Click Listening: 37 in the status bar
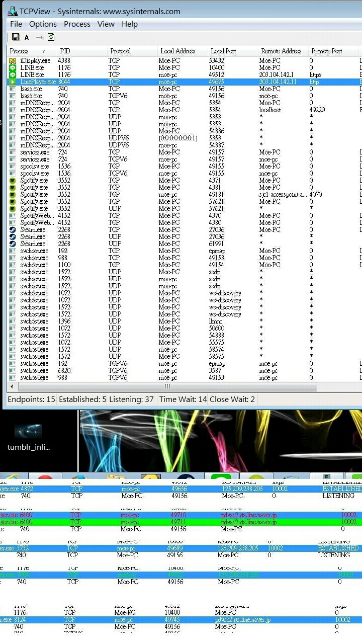362x644 pixels. [131, 399]
